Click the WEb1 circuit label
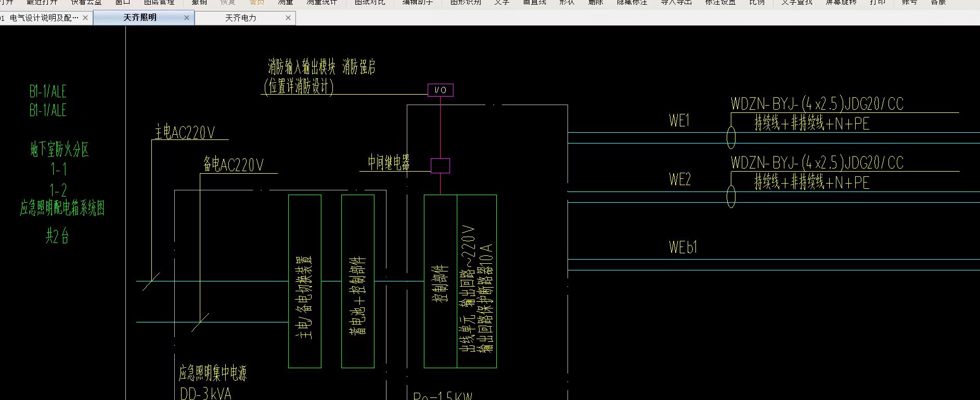 tap(683, 247)
